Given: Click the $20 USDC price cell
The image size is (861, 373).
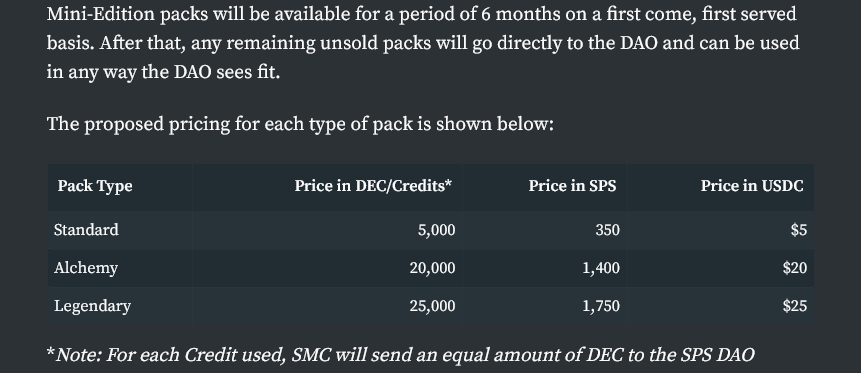Looking at the screenshot, I should tap(795, 268).
